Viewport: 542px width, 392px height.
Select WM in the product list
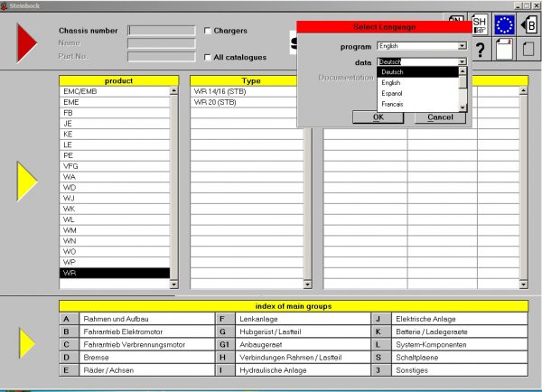coord(115,230)
